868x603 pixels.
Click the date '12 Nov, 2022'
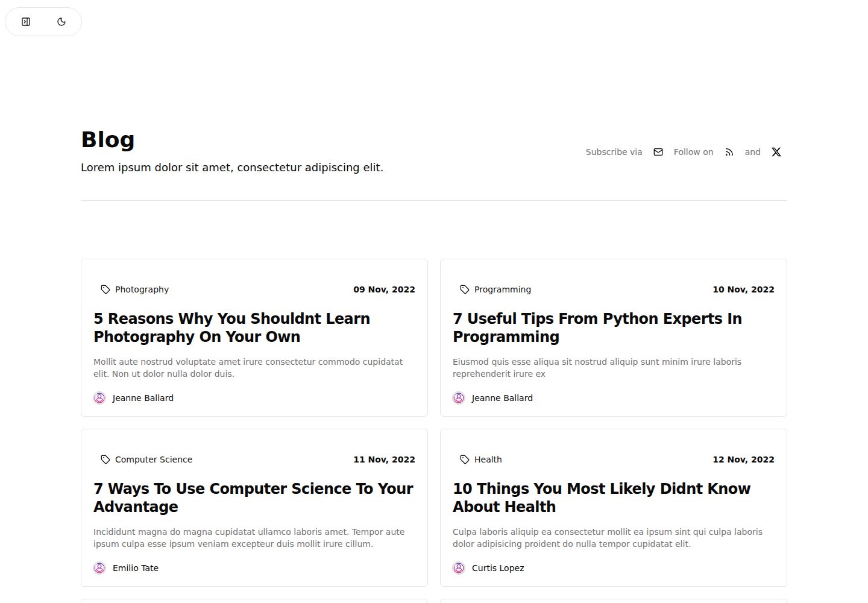tap(743, 459)
